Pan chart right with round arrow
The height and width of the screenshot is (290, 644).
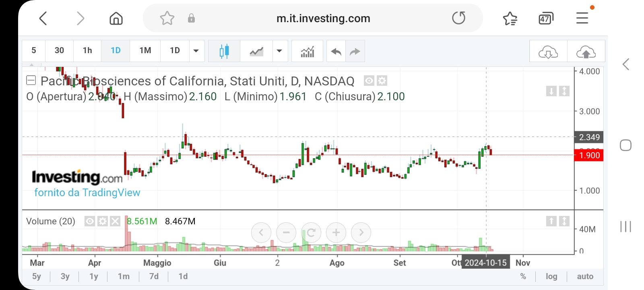(361, 232)
